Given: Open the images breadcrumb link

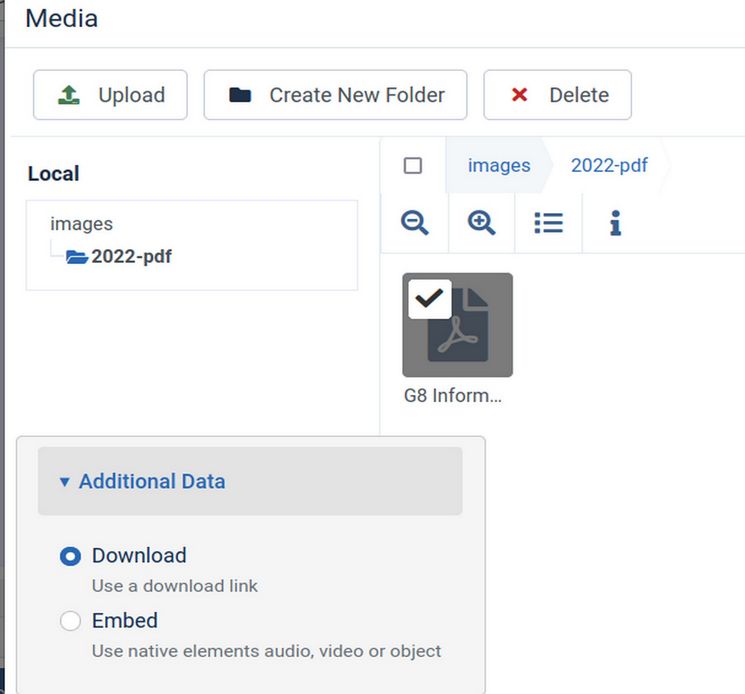Looking at the screenshot, I should click(x=499, y=165).
